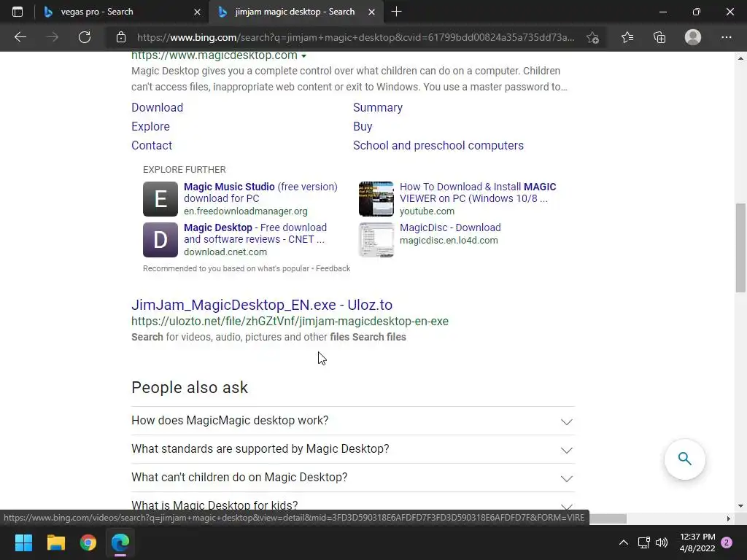Click the Feedback link under recommendations

[333, 268]
